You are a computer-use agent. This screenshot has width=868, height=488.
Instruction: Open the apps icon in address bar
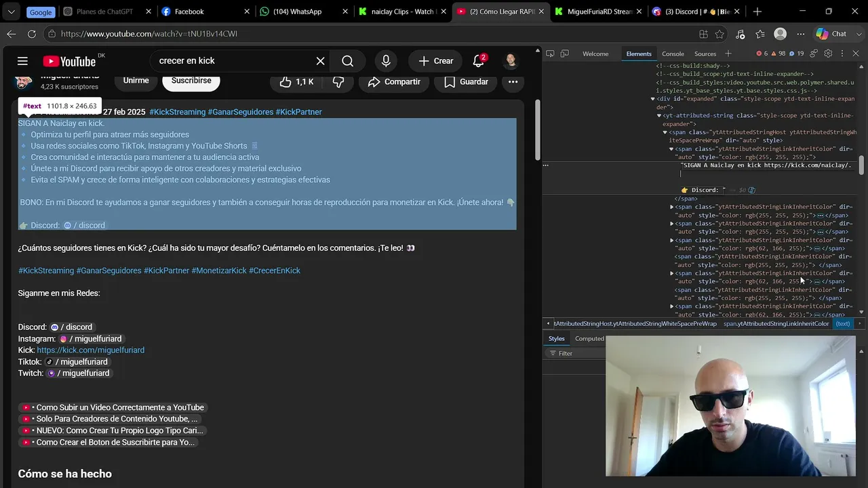click(x=703, y=34)
